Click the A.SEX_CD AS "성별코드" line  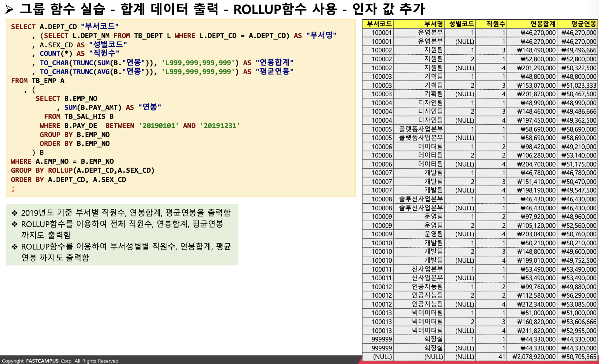pyautogui.click(x=80, y=45)
